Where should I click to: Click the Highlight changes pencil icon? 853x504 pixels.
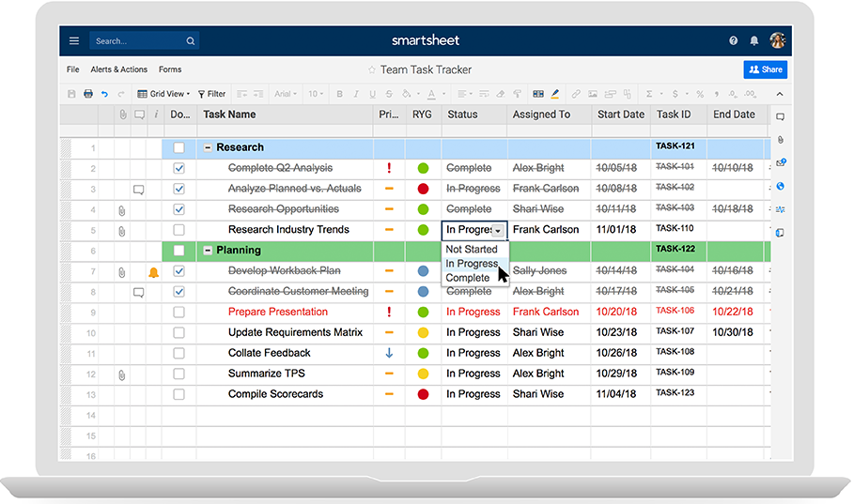[x=555, y=94]
